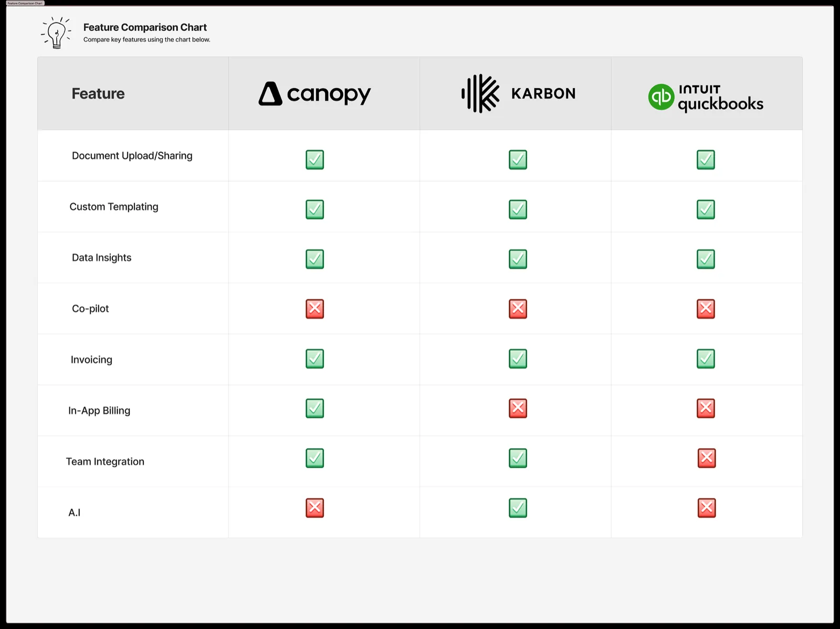Click the 'Document Upload/Sharing' row label
This screenshot has width=840, height=629.
[x=132, y=156]
